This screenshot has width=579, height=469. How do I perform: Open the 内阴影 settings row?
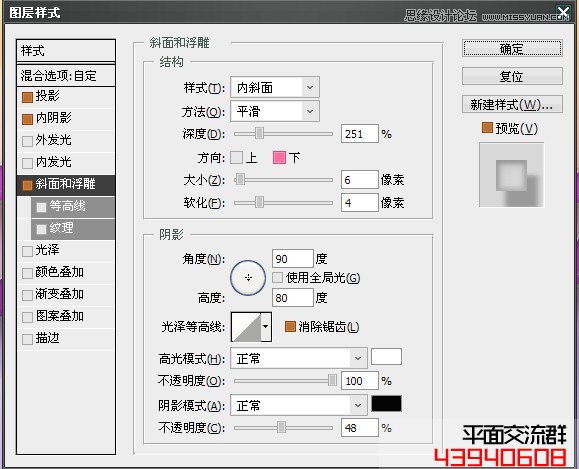[66, 119]
